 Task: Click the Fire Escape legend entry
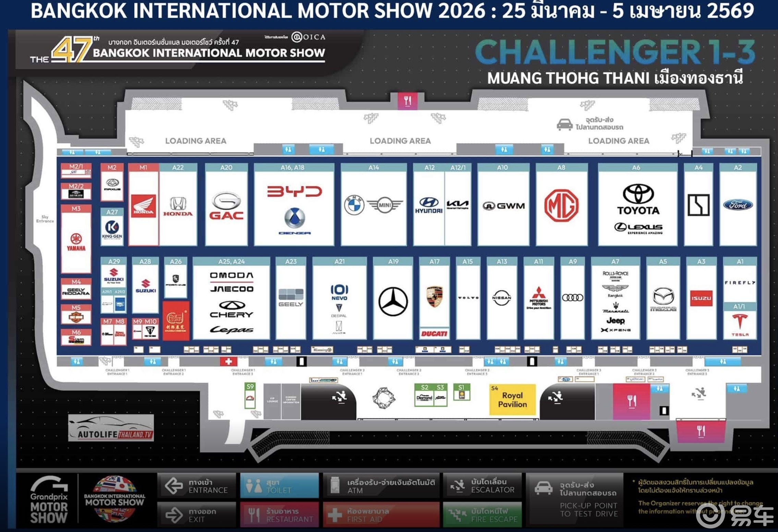[x=482, y=515]
